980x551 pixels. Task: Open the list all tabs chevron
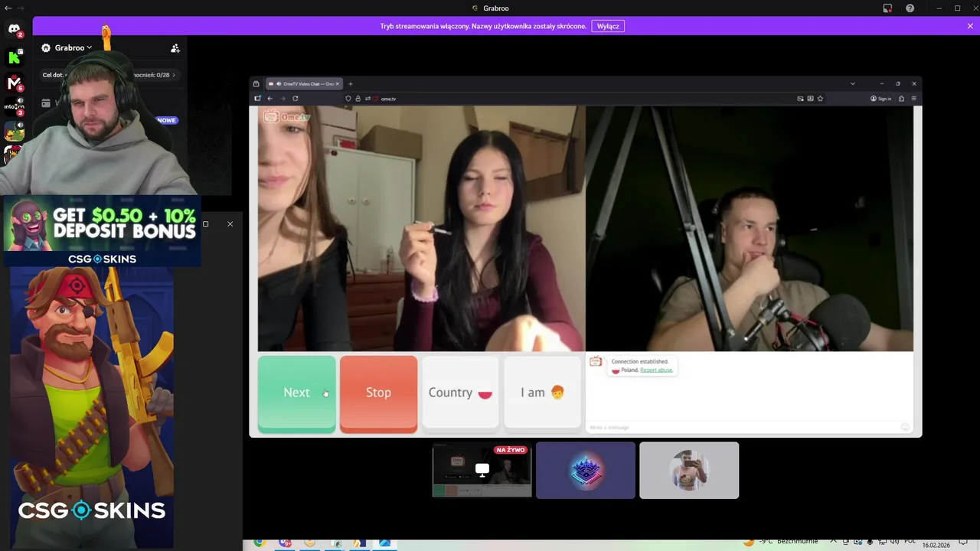tap(852, 83)
